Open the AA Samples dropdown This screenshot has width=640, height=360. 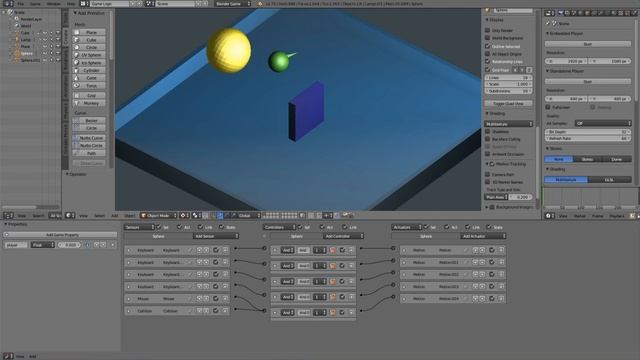tap(602, 123)
